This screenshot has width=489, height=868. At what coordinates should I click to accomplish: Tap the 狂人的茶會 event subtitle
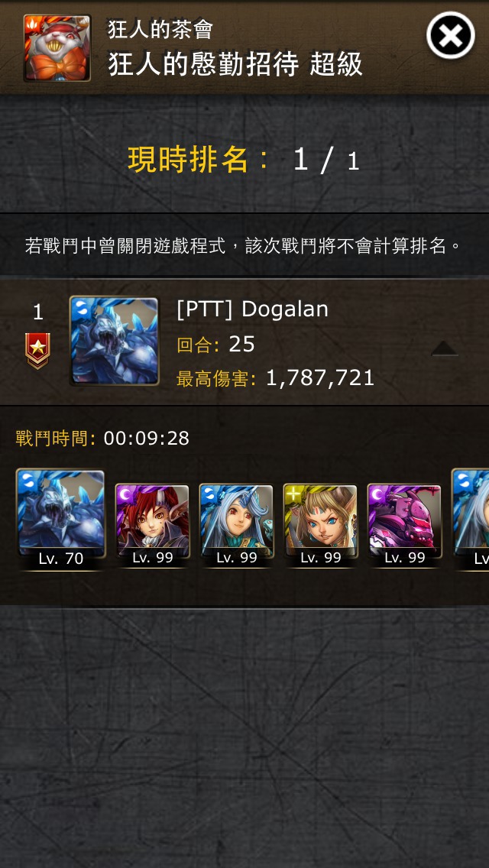pos(160,29)
